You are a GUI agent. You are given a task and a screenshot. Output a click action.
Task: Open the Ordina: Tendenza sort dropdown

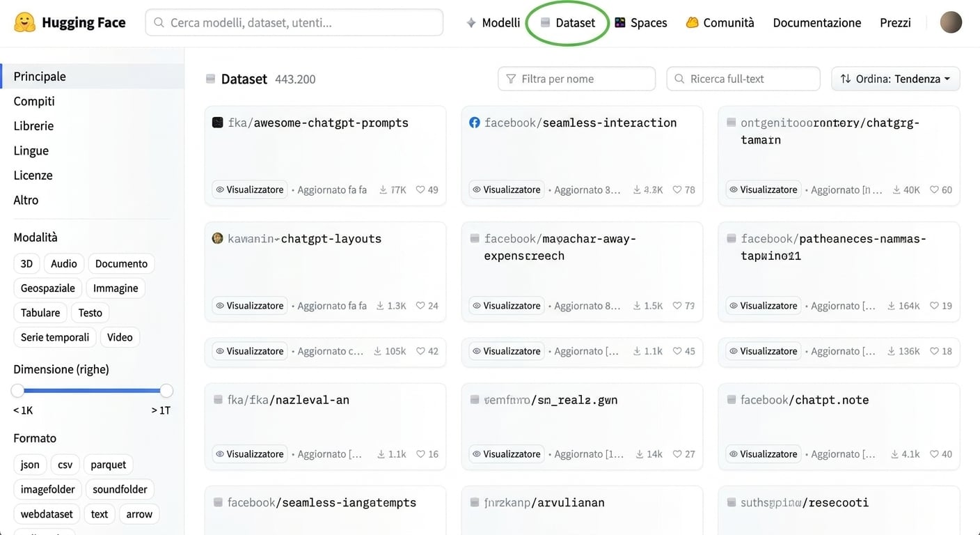tap(895, 79)
